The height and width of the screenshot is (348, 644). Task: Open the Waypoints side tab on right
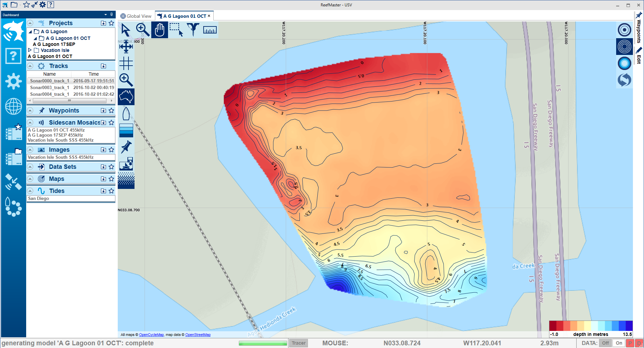pos(639,28)
